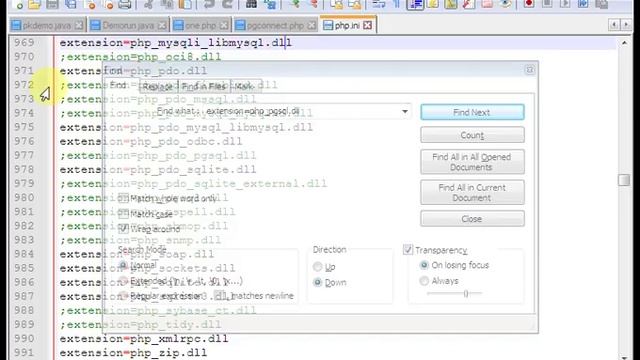Switch to the pgconnect.php tab
This screenshot has height=360, width=640.
click(276, 25)
